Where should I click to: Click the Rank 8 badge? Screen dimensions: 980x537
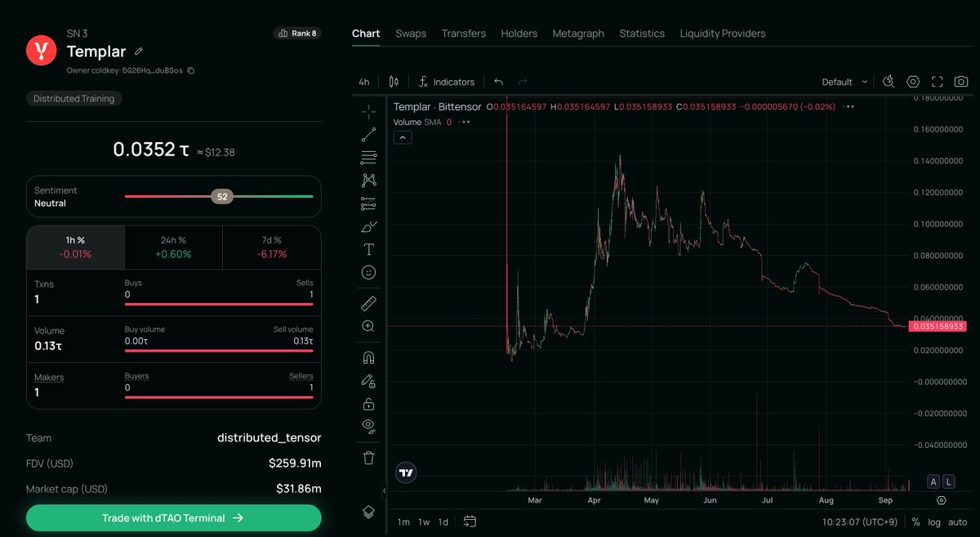297,34
